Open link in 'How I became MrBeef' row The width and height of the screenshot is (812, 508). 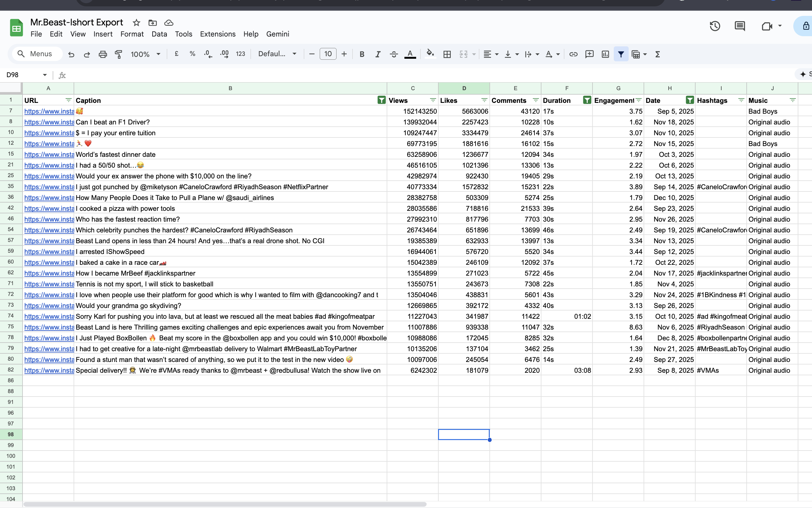[x=49, y=273]
